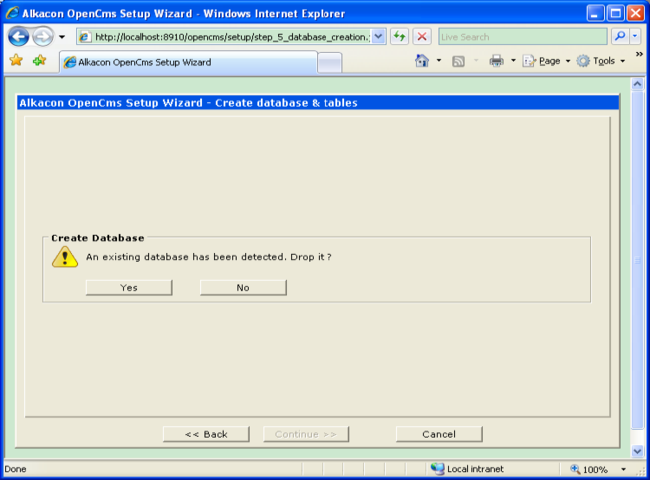650x480 pixels.
Task: Click the 100% zoom level button
Action: 590,469
